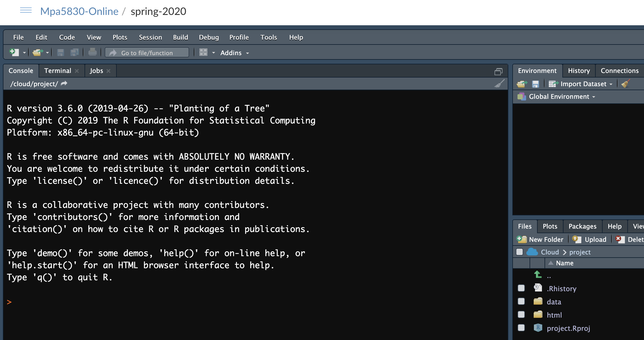The height and width of the screenshot is (340, 644).
Task: Click the New File icon
Action: [x=14, y=53]
